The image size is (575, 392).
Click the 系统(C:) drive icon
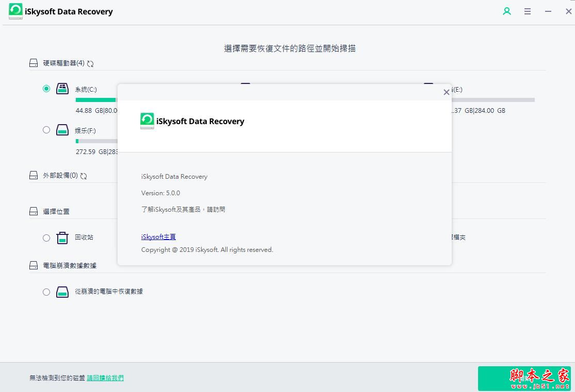(62, 88)
